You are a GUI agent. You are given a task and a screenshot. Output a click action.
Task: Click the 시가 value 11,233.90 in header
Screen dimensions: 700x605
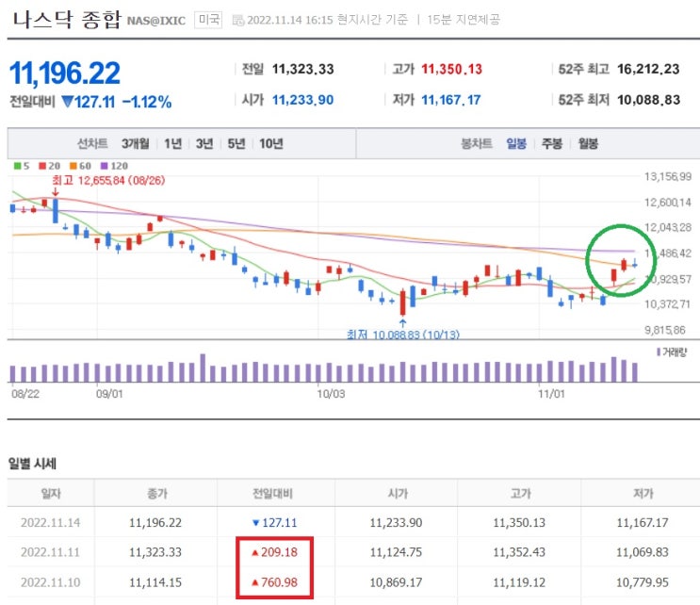(x=303, y=100)
